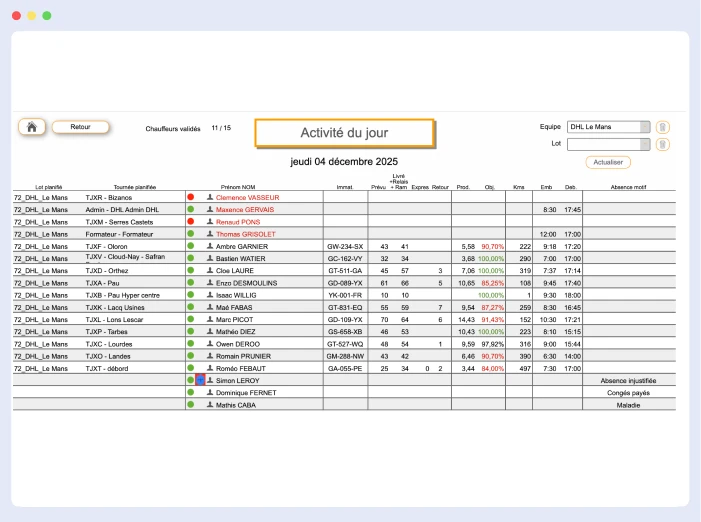Open the Absence motif cell for Simon LEROY
This screenshot has height=522, width=701.
[627, 381]
